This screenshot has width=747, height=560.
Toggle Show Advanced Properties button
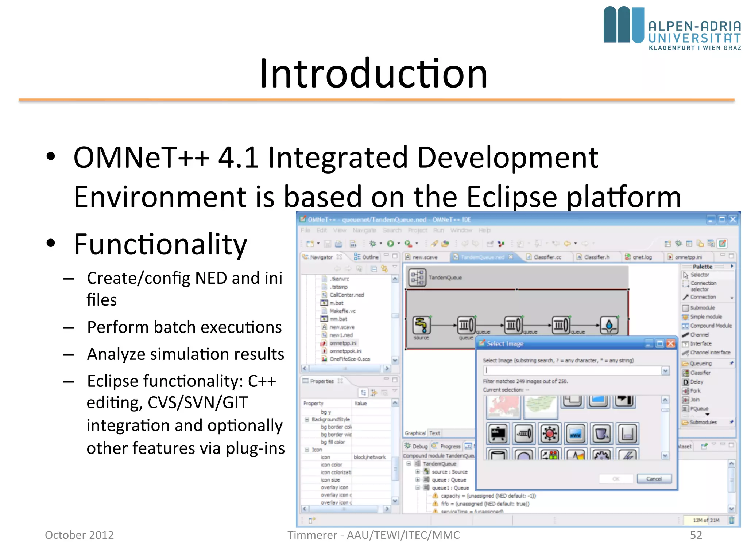374,392
